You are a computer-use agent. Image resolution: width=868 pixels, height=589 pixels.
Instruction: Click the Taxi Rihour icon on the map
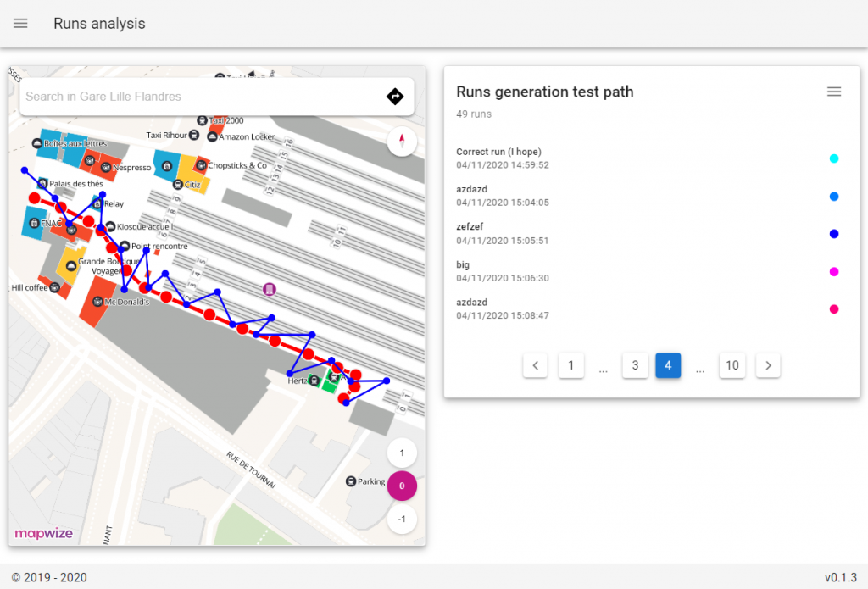click(x=193, y=136)
